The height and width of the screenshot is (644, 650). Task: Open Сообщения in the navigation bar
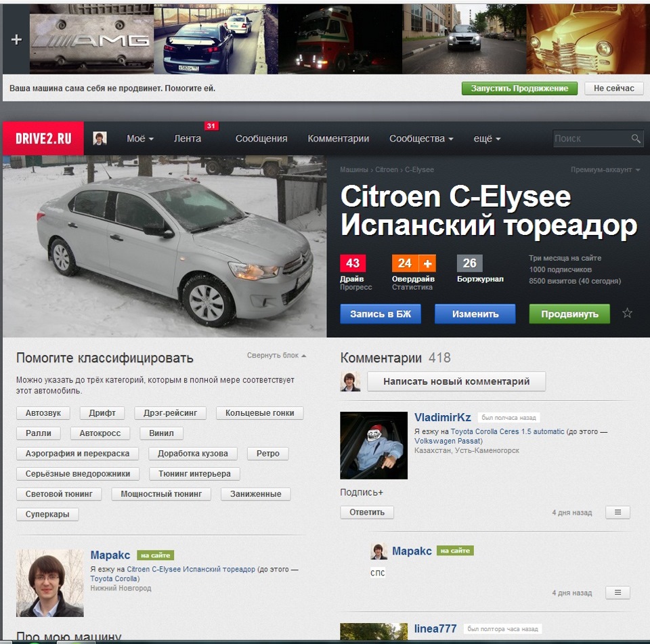tap(260, 138)
